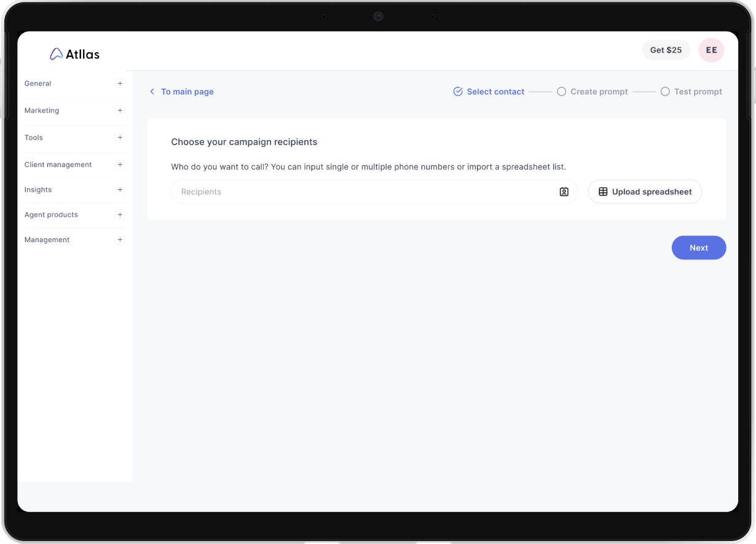Expand Insights plus icon
Screen dimensions: 756x544
(x=120, y=190)
